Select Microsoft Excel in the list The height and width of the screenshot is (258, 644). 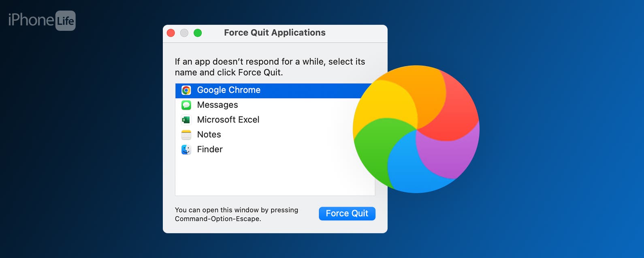click(228, 120)
